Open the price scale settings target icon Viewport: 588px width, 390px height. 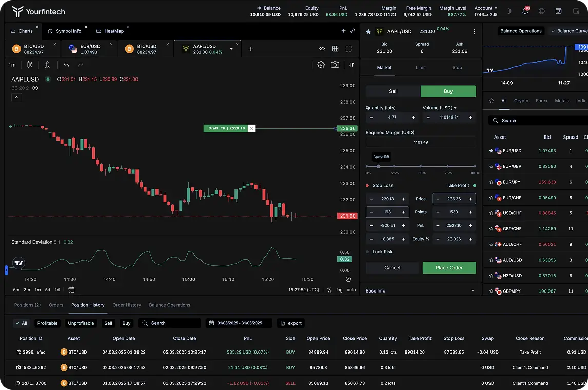[x=348, y=279]
